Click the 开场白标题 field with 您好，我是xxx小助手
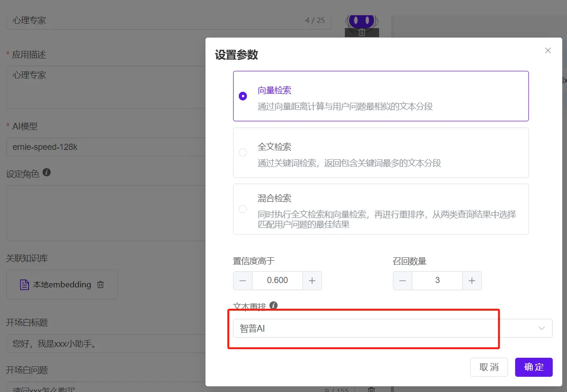This screenshot has width=567, height=392. (106, 343)
